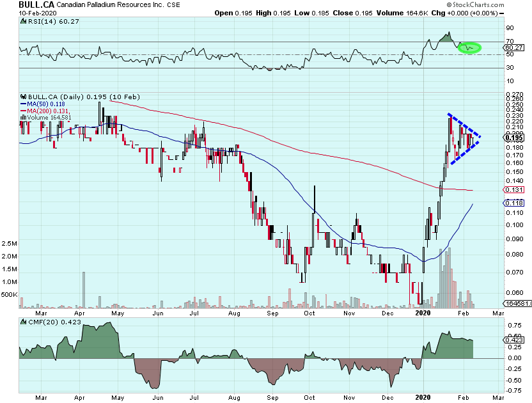The width and height of the screenshot is (532, 403).
Task: Click the -0.50 level on CMF axis
Action: click(514, 380)
